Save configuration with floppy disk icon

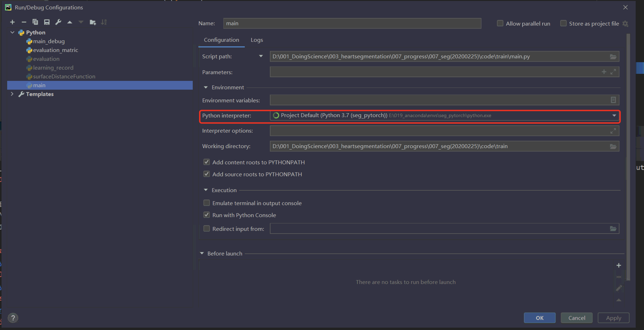(47, 22)
